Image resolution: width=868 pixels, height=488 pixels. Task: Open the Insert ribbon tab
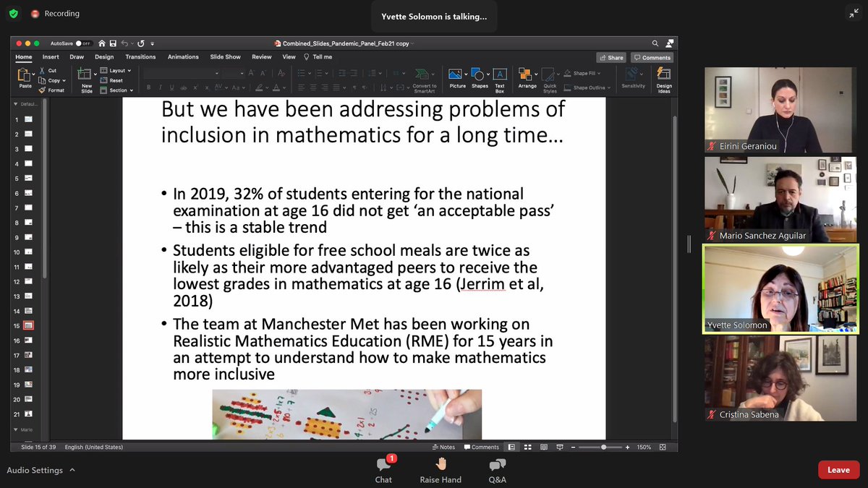point(51,57)
